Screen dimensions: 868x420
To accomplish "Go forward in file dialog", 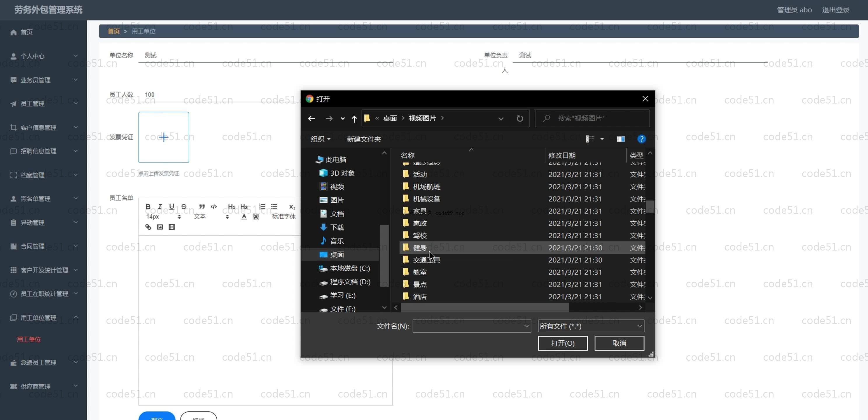I will (x=329, y=118).
